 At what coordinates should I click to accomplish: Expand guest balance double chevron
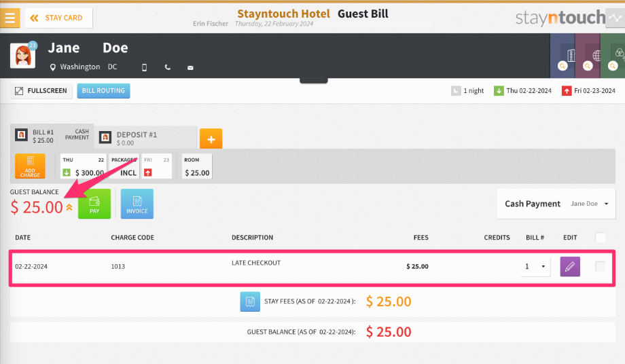click(x=69, y=207)
